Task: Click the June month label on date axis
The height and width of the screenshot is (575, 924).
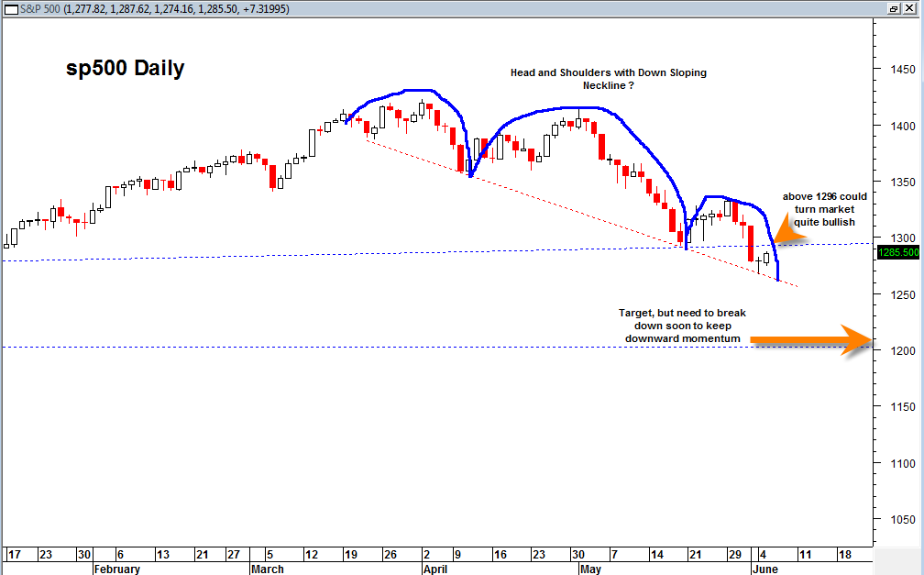Action: 764,569
